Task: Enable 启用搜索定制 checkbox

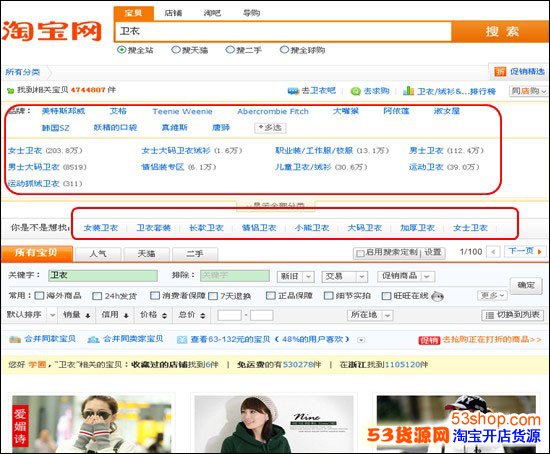Action: (360, 253)
